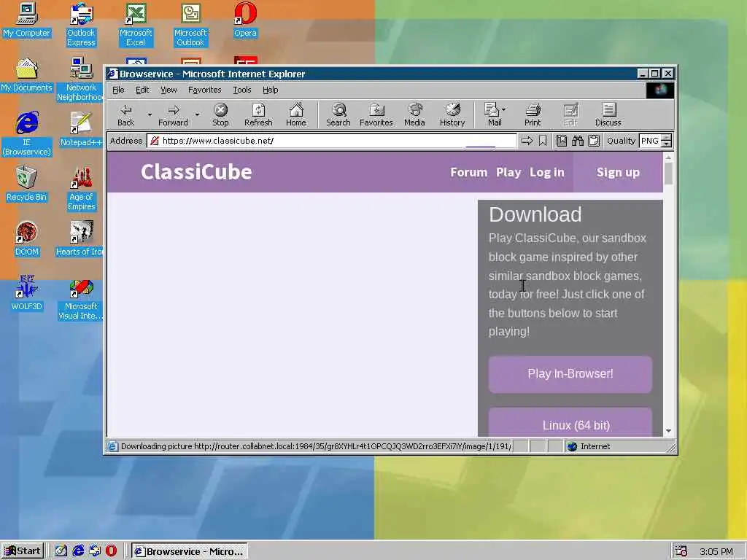This screenshot has height=560, width=747.
Task: Click the Browservice taskbar window button
Action: coord(190,551)
